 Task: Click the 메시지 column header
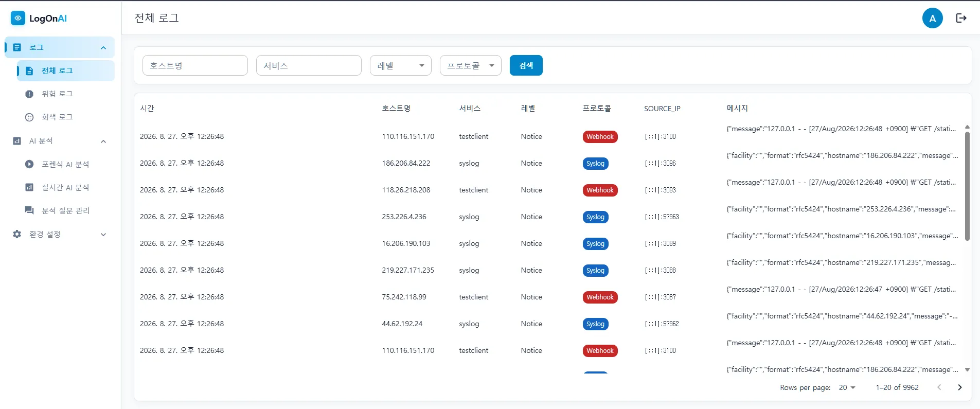pyautogui.click(x=737, y=108)
